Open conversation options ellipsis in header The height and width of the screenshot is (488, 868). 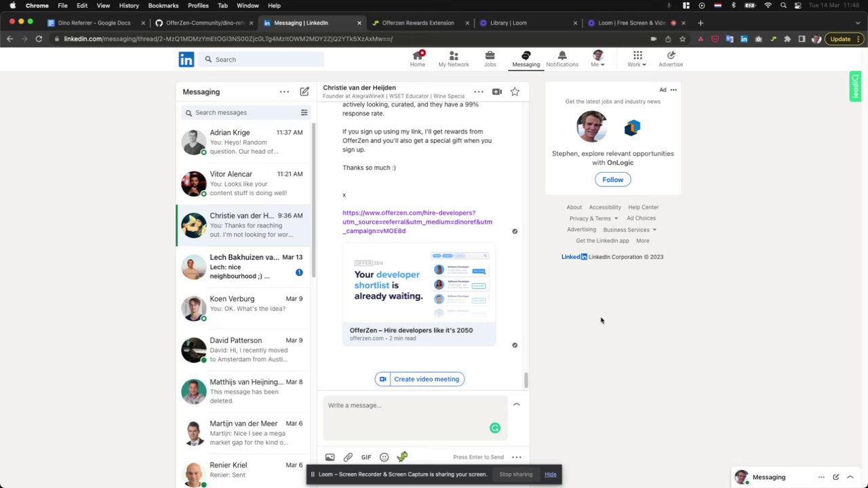coord(479,91)
